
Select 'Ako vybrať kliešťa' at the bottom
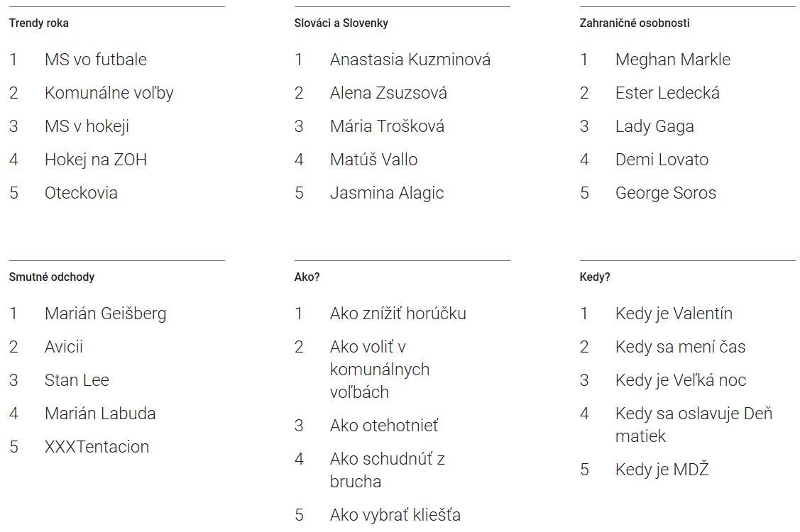pos(395,515)
